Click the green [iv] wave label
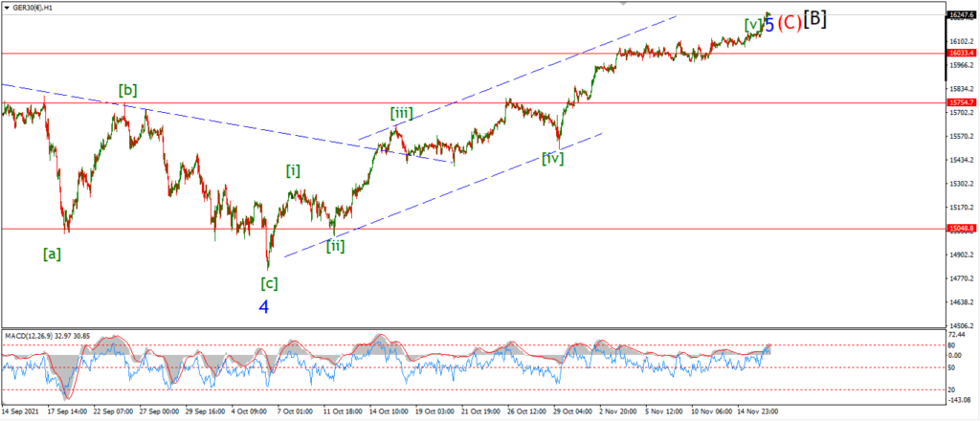980x421 pixels. [x=552, y=158]
